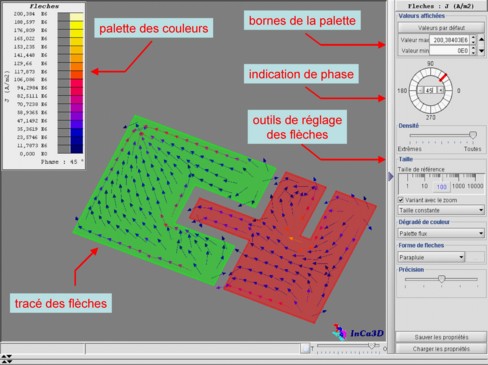This screenshot has width=488, height=365.
Task: Click the red phase marker on the dial
Action: coord(443,77)
